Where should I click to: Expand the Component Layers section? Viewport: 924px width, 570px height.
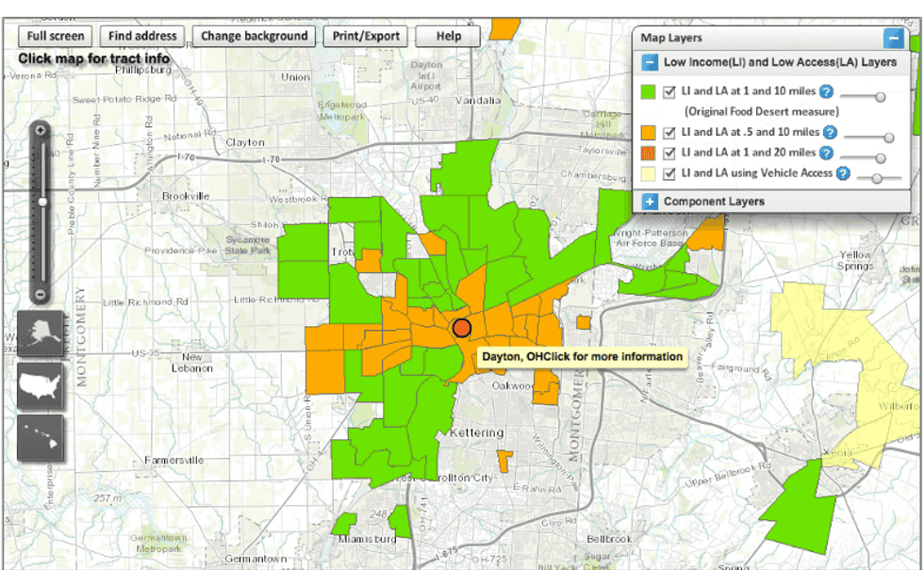650,202
